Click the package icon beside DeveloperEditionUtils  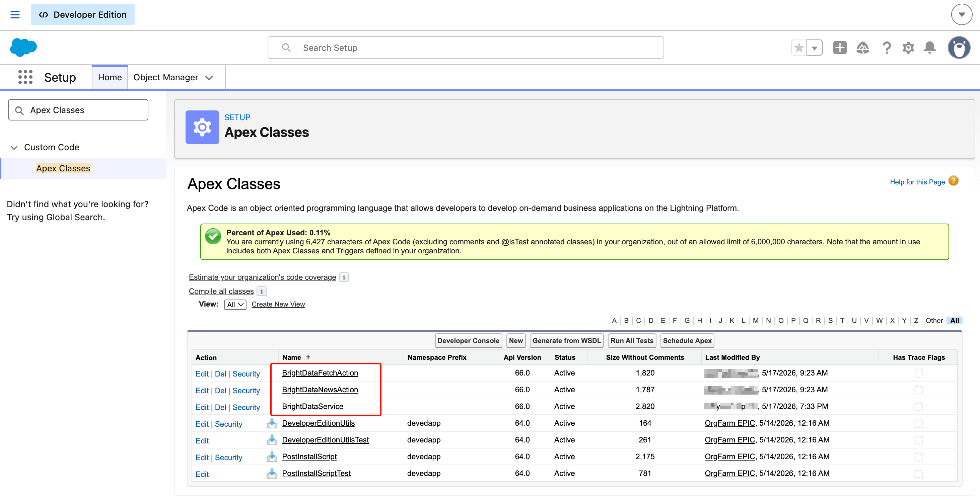[272, 423]
